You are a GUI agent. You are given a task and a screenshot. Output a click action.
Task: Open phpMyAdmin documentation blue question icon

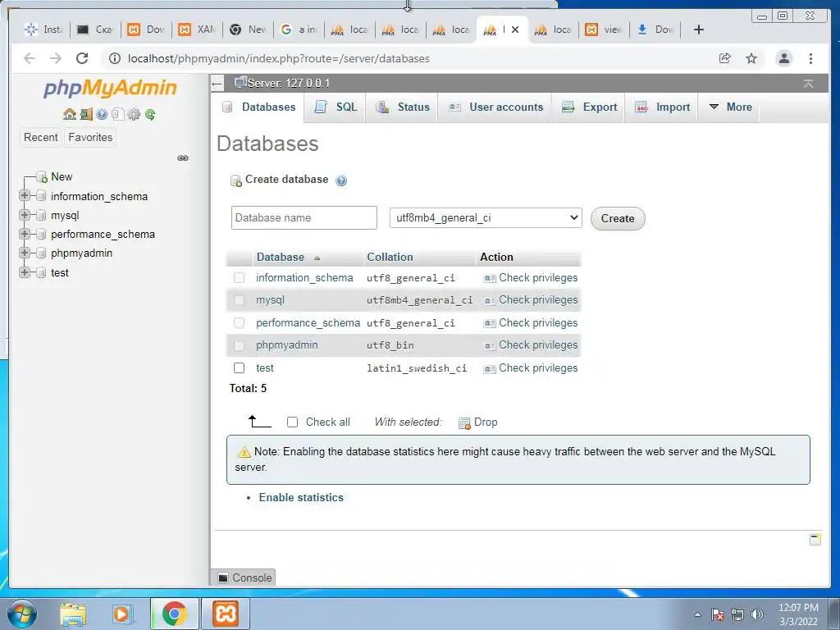[x=102, y=114]
